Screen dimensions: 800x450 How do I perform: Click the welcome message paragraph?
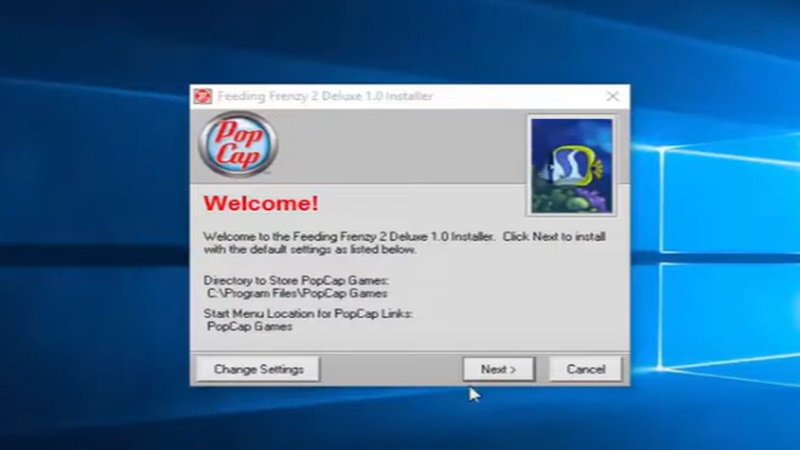coord(404,243)
